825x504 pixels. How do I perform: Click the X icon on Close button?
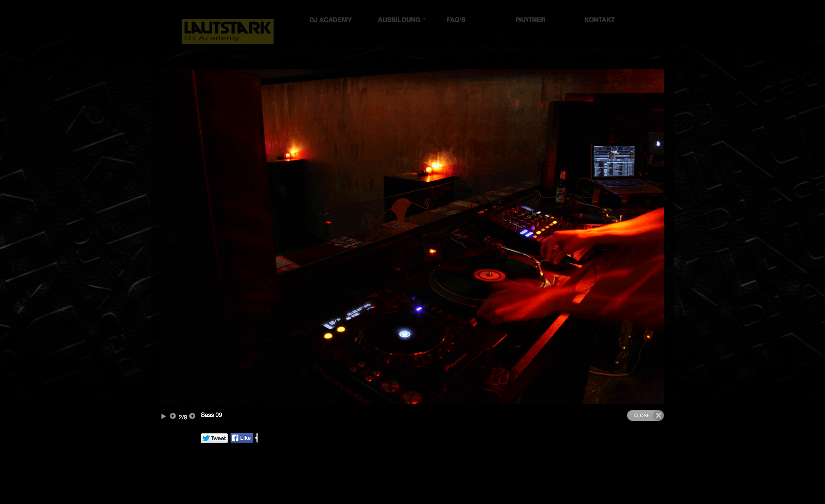(x=658, y=415)
